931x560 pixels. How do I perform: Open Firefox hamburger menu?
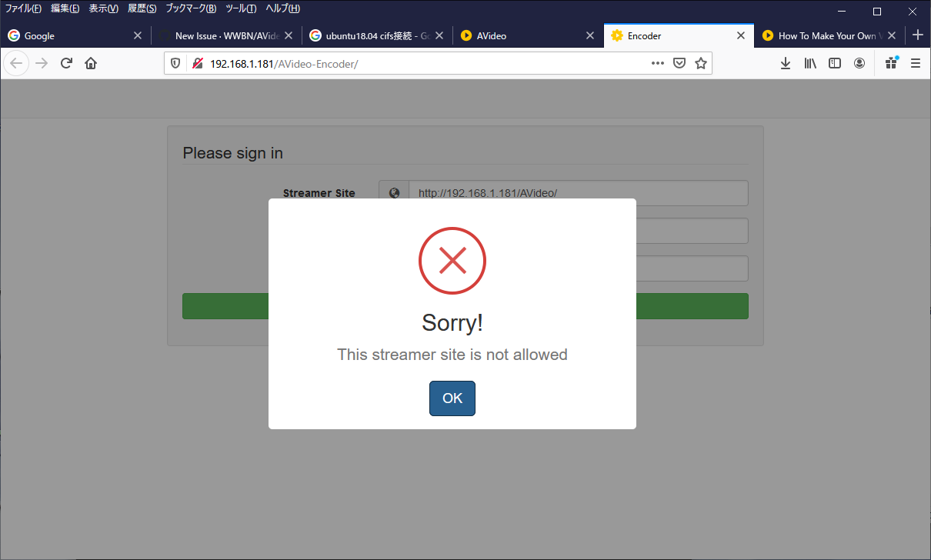click(x=916, y=64)
